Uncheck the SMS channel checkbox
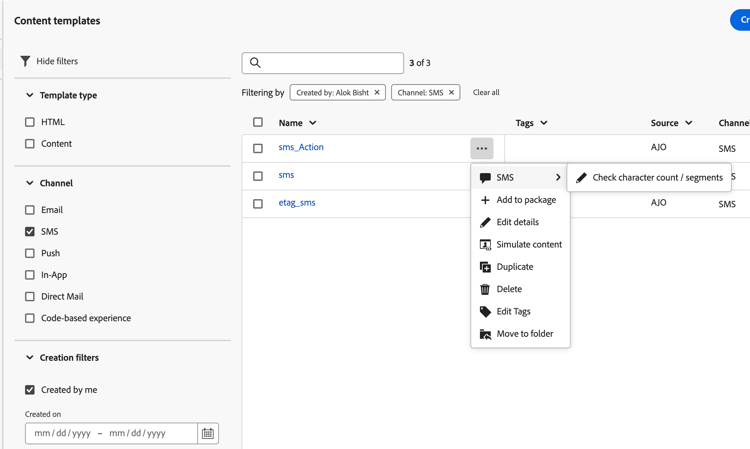 [30, 231]
